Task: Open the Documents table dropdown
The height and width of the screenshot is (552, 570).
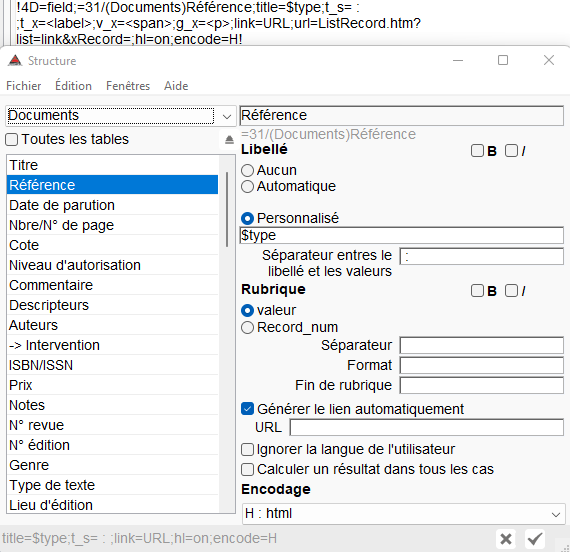Action: coord(226,116)
